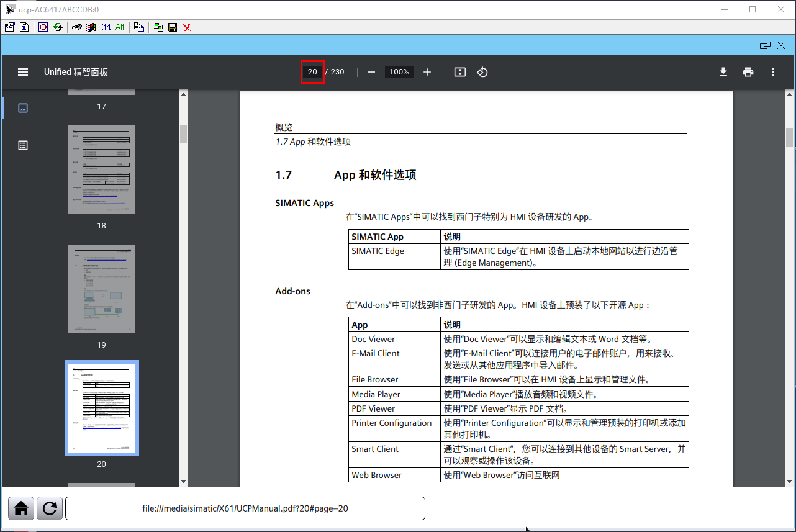Show VNC connection info
This screenshot has width=796, height=532.
tap(24, 27)
